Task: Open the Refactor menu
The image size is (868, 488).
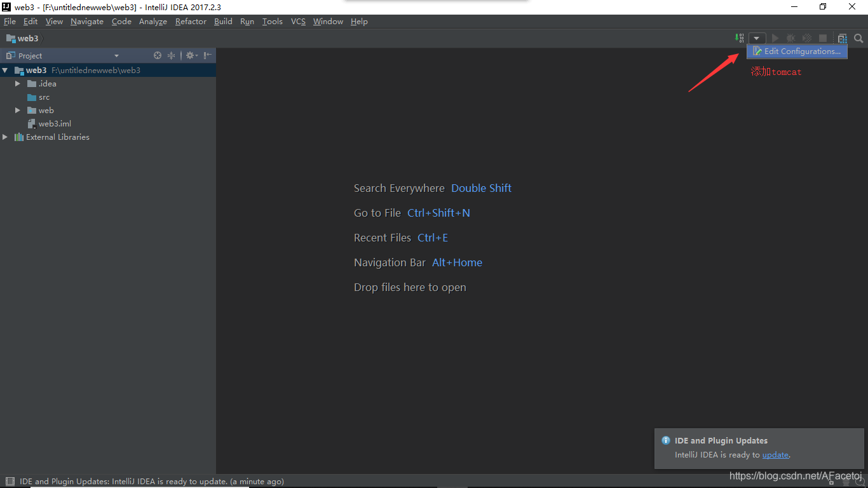Action: (191, 22)
